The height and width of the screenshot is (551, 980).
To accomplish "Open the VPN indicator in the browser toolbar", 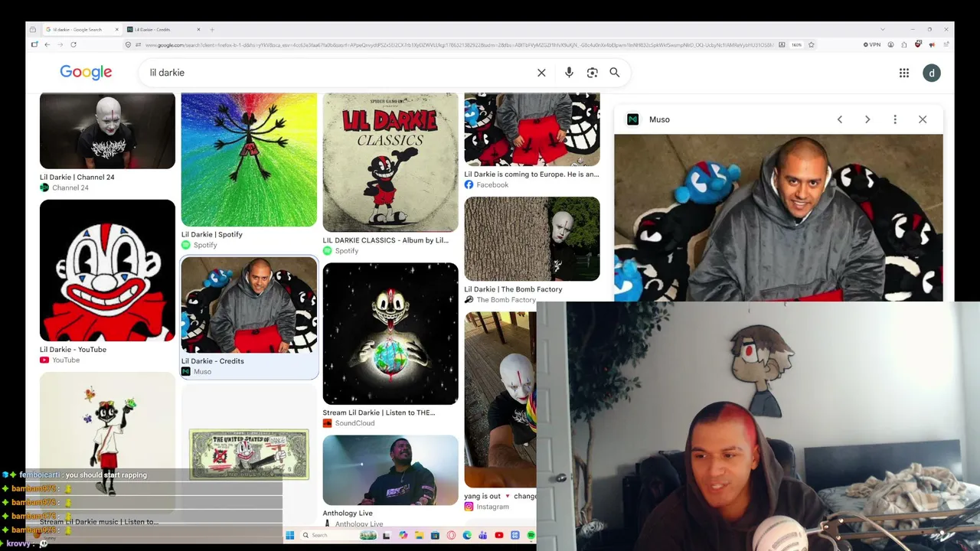I will pyautogui.click(x=872, y=44).
